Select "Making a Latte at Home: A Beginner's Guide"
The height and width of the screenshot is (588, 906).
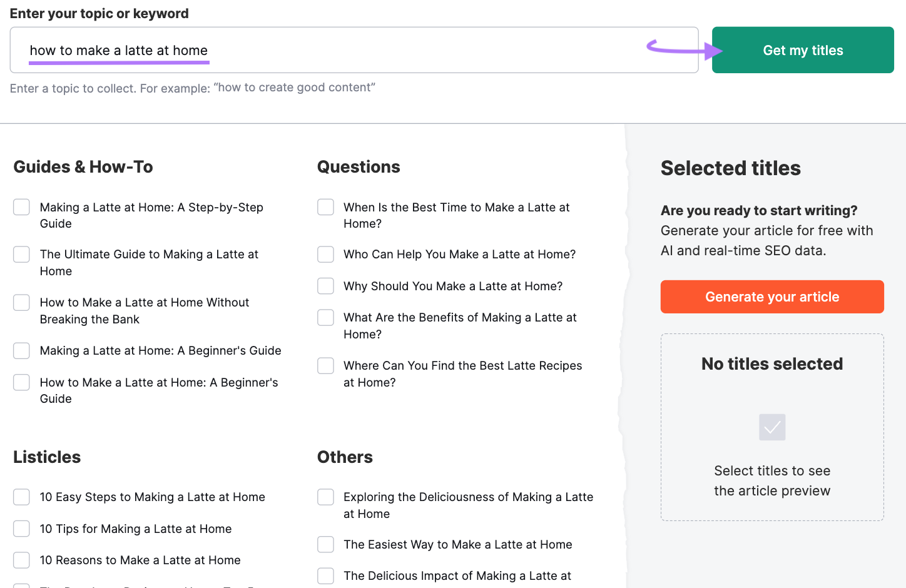(x=21, y=350)
